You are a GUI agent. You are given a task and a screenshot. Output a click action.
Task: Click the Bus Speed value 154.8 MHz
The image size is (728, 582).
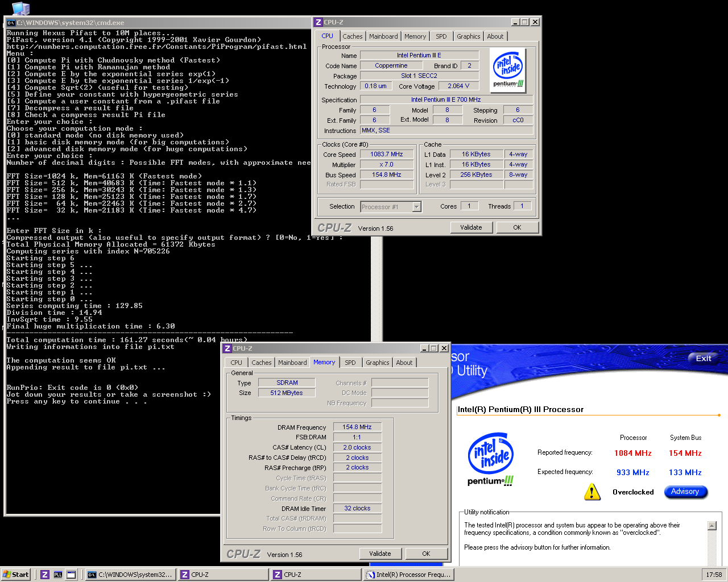[x=387, y=175]
